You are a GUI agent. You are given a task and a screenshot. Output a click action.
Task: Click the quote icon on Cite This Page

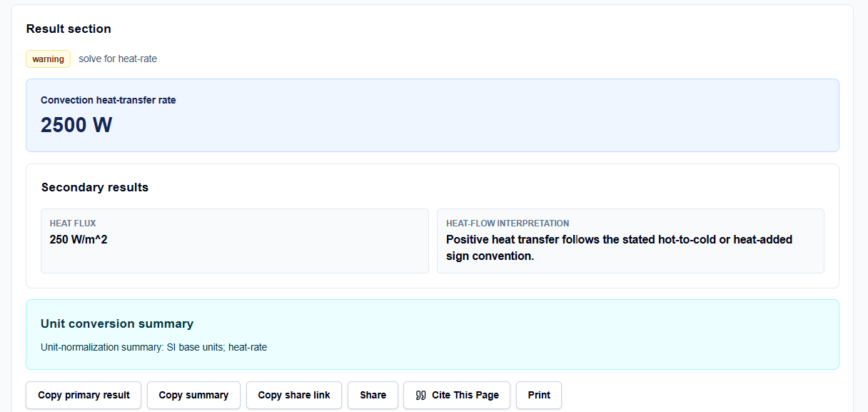pos(421,395)
